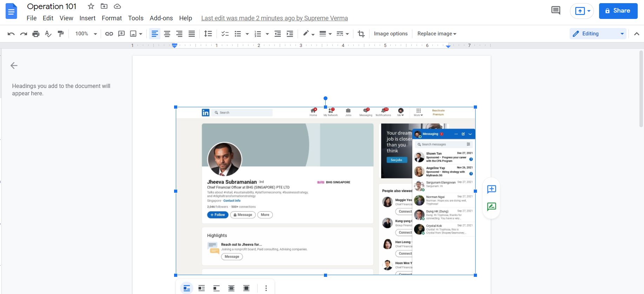
Task: Select the paint format tool
Action: (x=61, y=34)
